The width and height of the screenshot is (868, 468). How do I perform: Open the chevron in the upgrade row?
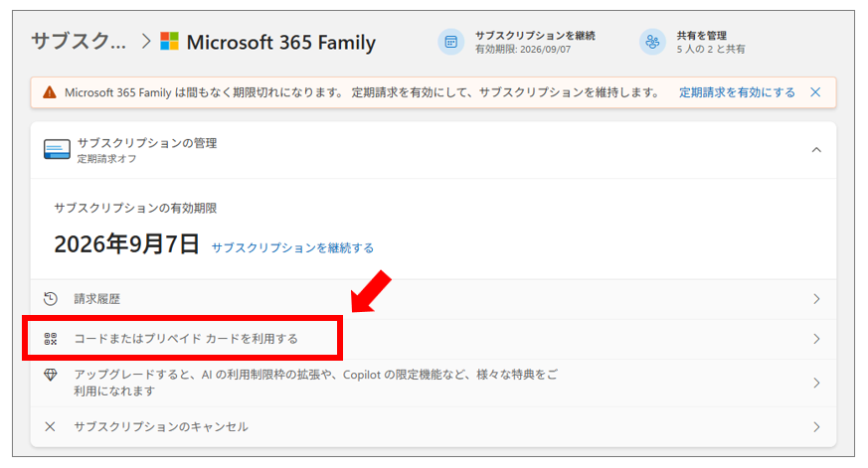point(816,383)
